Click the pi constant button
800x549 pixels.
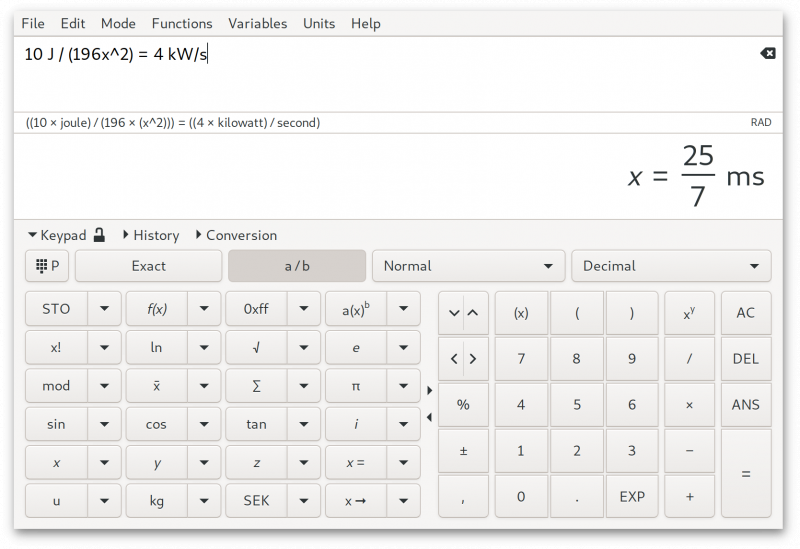356,386
